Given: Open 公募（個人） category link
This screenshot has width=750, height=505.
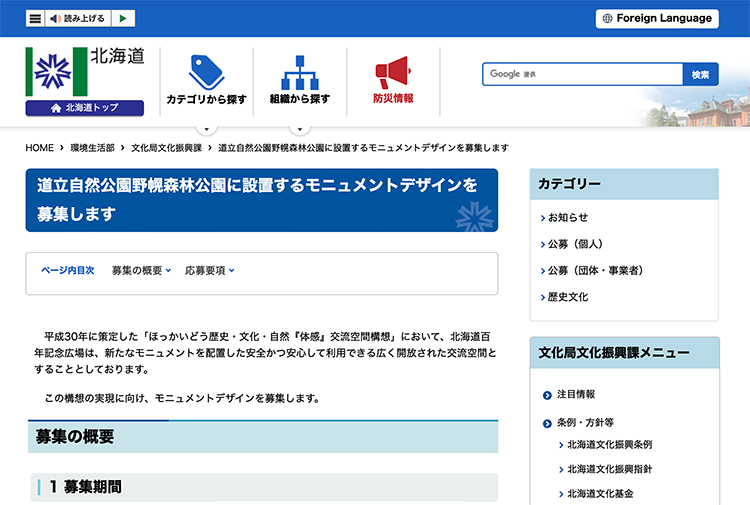Looking at the screenshot, I should [575, 244].
